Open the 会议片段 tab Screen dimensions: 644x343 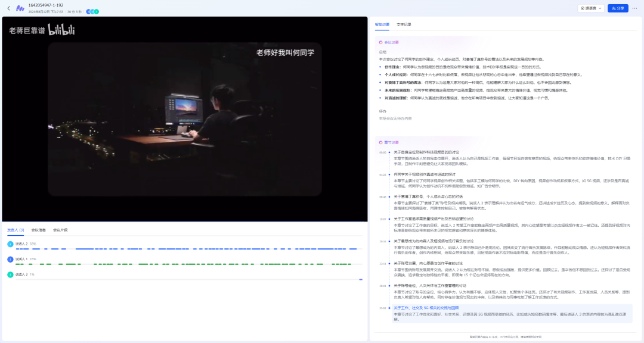60,230
